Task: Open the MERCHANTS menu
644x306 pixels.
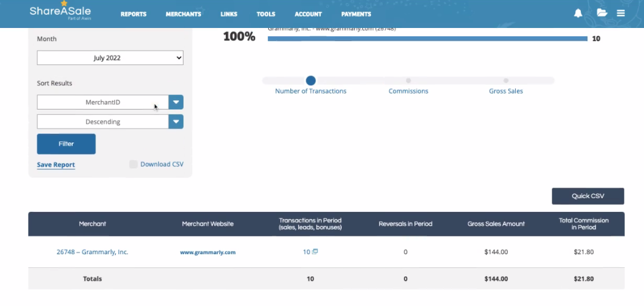Action: tap(183, 14)
